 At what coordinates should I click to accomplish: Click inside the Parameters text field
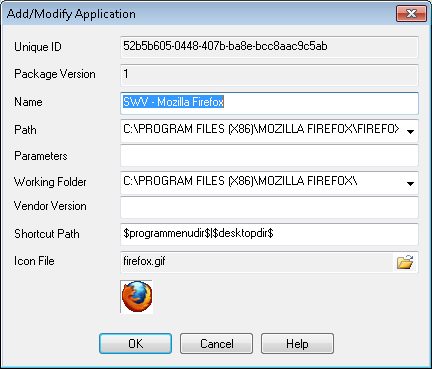pyautogui.click(x=269, y=155)
